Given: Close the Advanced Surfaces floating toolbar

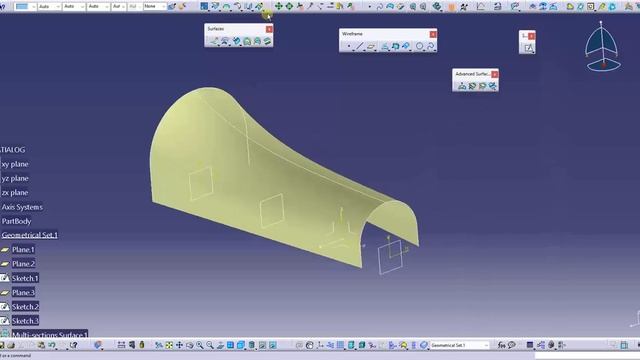Looking at the screenshot, I should point(495,74).
